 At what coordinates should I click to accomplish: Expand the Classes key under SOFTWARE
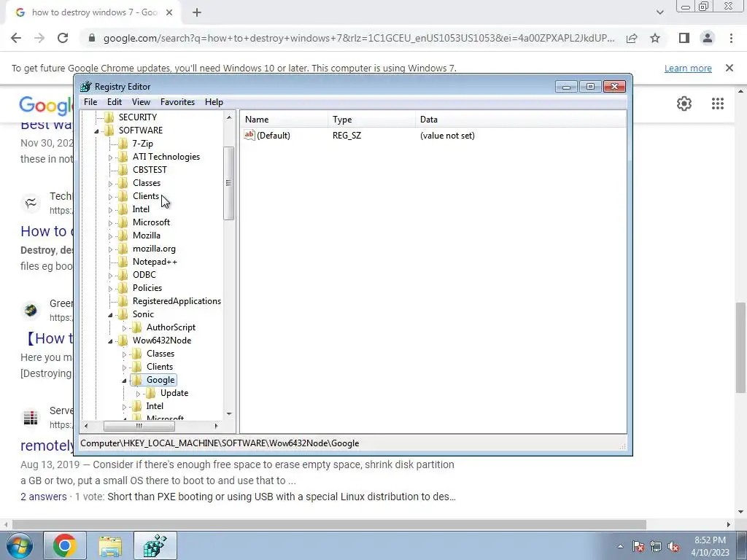[x=111, y=183]
